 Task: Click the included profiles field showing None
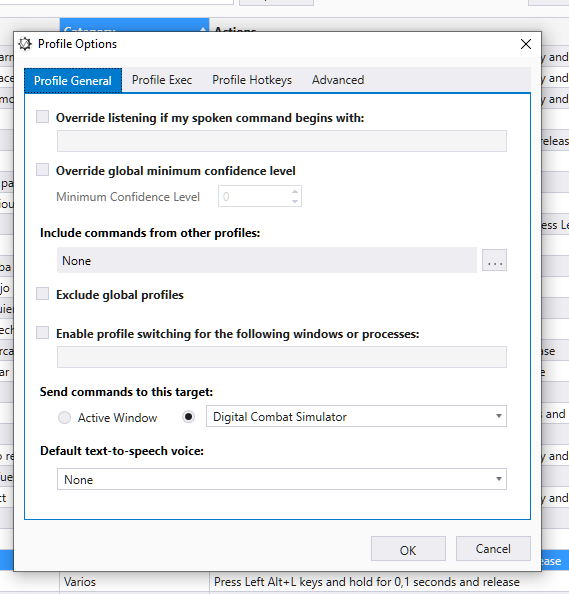tap(267, 260)
